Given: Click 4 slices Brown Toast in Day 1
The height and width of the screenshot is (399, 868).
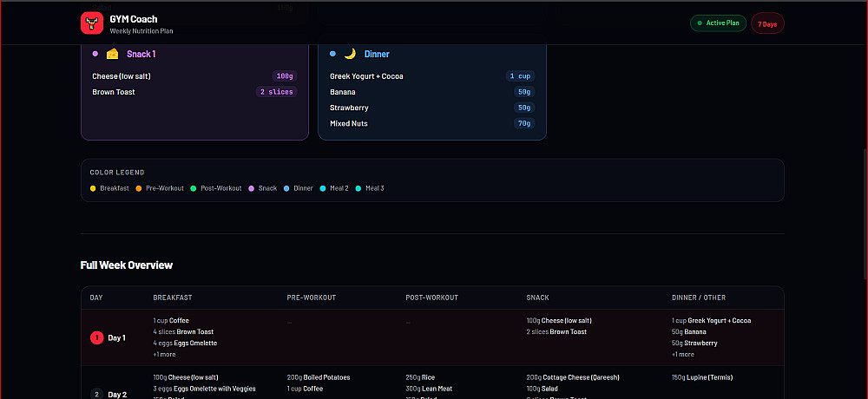Looking at the screenshot, I should click(x=183, y=331).
